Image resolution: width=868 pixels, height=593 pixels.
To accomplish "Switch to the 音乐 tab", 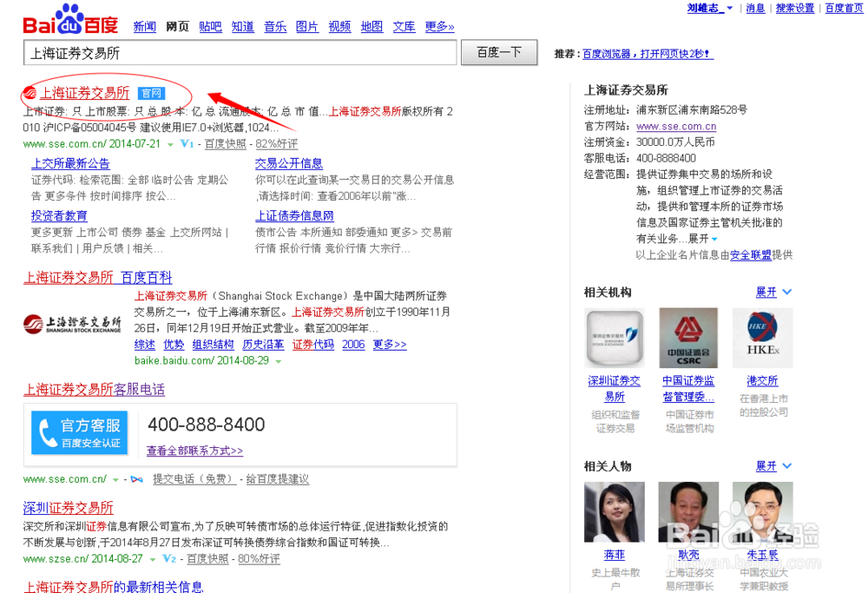I will pos(275,27).
